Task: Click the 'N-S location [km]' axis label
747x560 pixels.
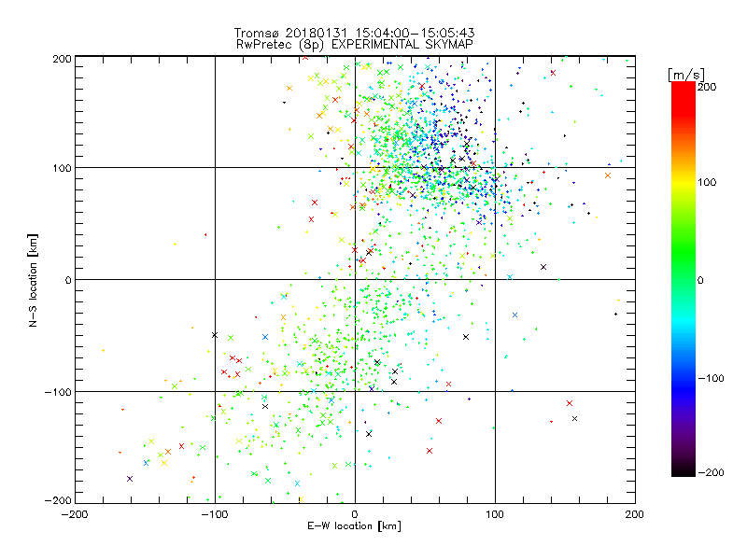Action: (x=33, y=280)
